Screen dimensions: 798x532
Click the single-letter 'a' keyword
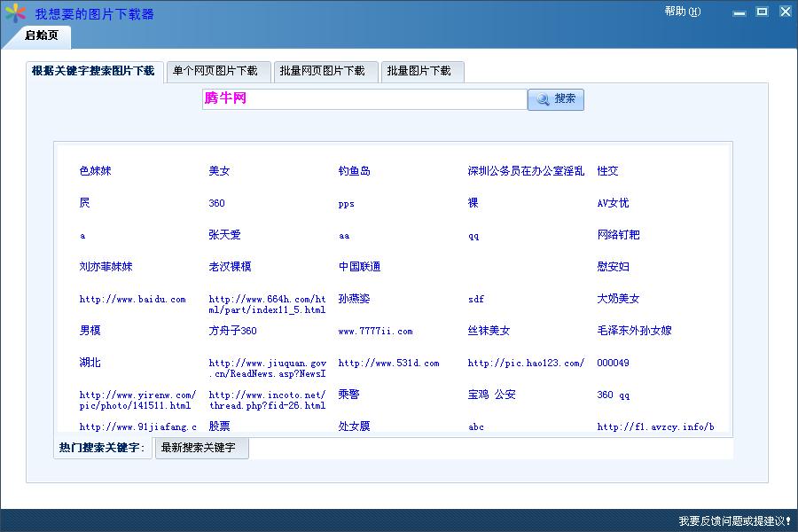(x=82, y=236)
